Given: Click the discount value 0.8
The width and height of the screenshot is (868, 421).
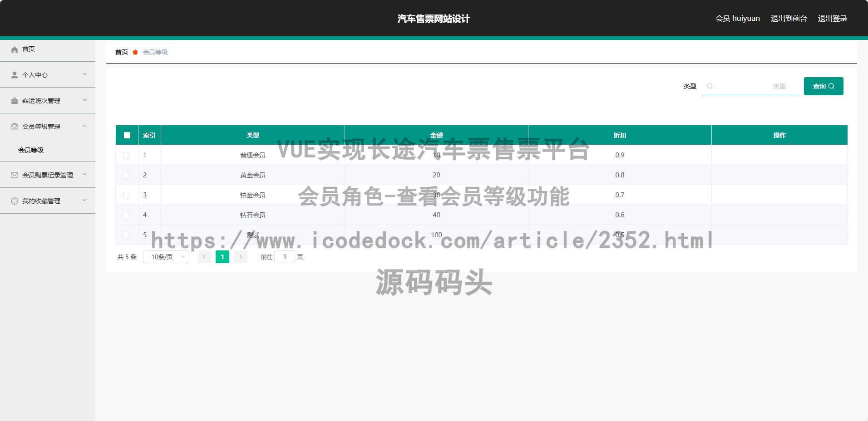Looking at the screenshot, I should click(x=620, y=175).
